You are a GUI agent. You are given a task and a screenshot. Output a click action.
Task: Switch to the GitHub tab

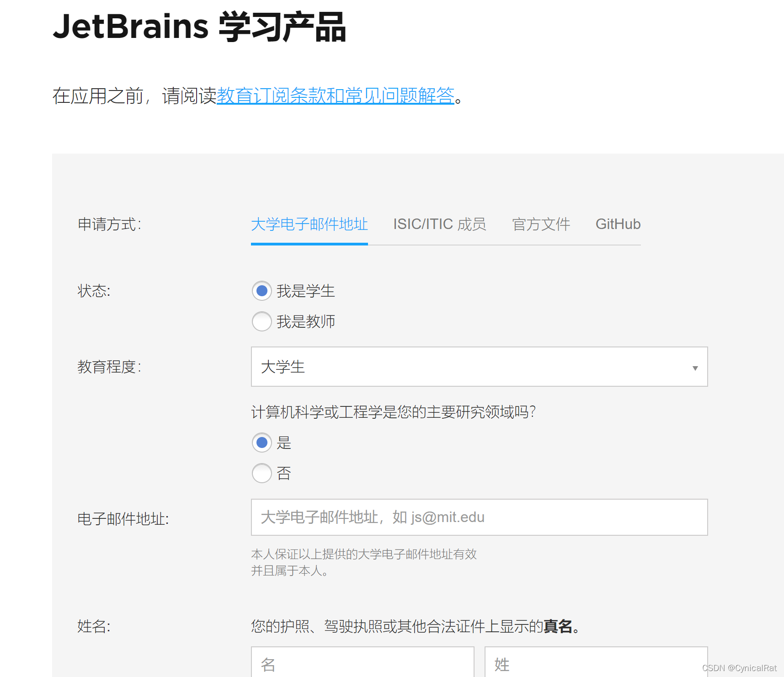[618, 224]
